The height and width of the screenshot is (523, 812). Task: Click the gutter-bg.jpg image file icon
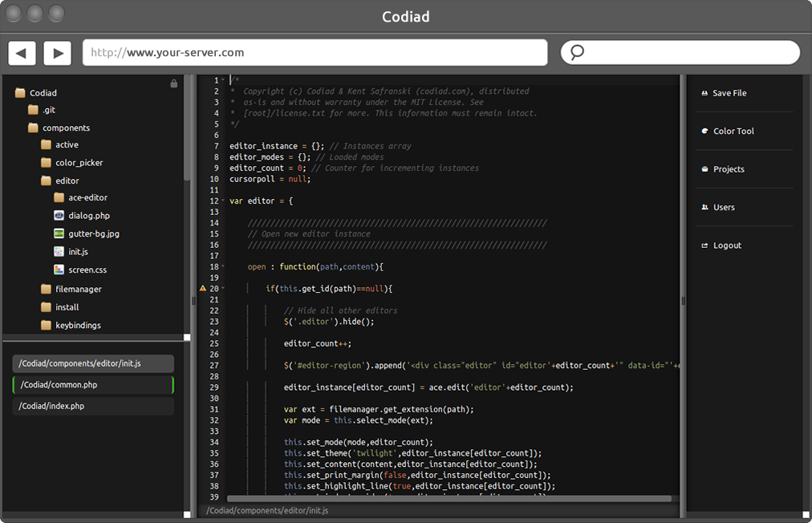[x=59, y=233]
